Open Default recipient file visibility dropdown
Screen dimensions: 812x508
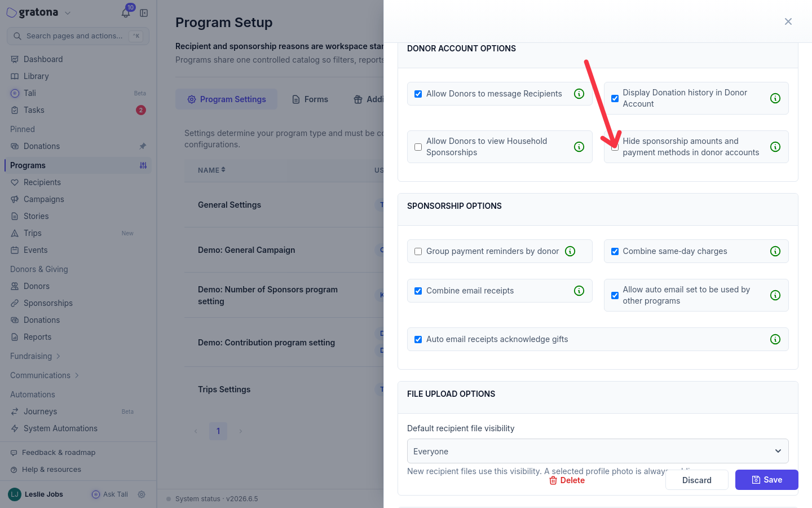(x=598, y=452)
